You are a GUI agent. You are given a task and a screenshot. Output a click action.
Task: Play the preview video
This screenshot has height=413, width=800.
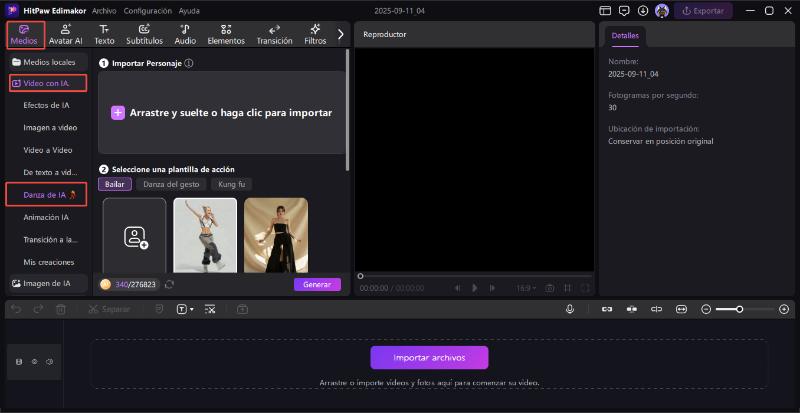474,288
